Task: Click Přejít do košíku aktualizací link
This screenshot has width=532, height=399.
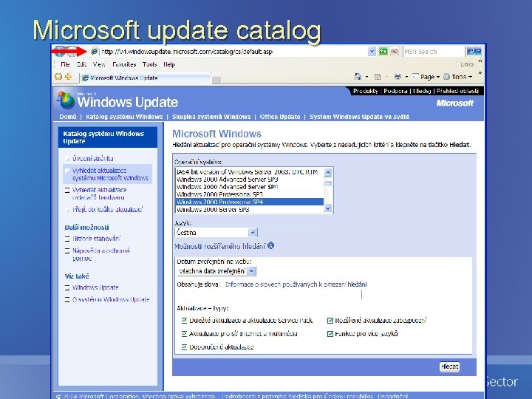Action: click(x=108, y=209)
